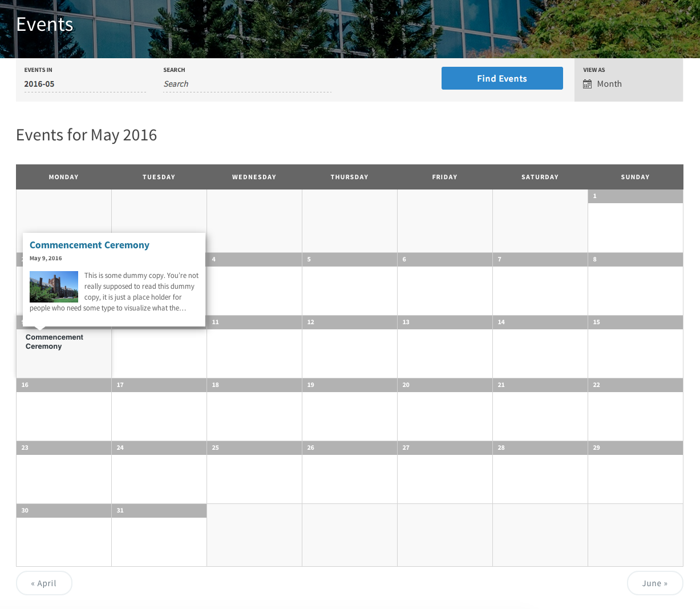Click the Sunday column header
The image size is (700, 609).
pyautogui.click(x=635, y=177)
